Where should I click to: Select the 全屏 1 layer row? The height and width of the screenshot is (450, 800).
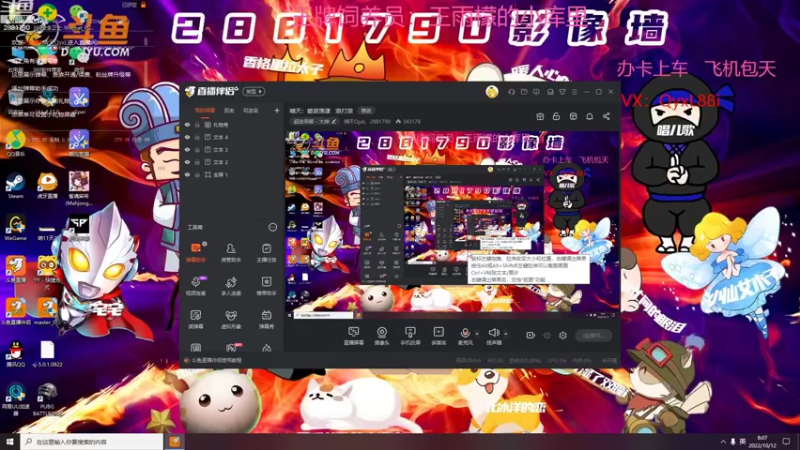(x=232, y=174)
